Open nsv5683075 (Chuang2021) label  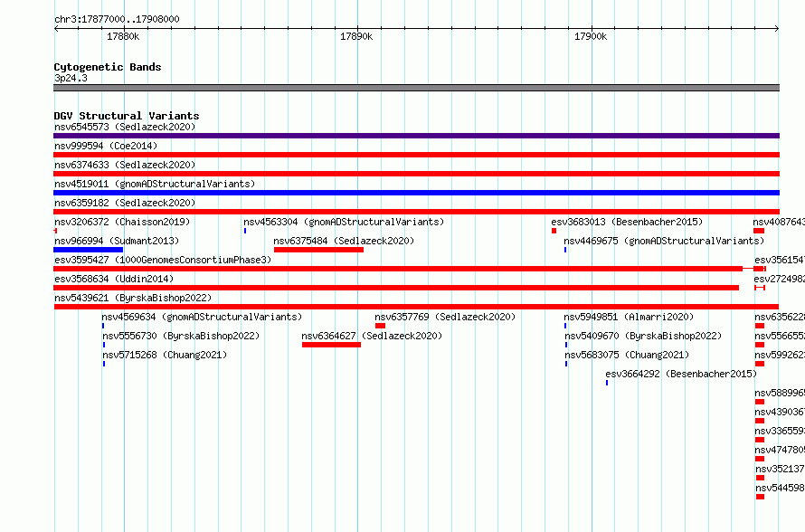click(x=627, y=355)
